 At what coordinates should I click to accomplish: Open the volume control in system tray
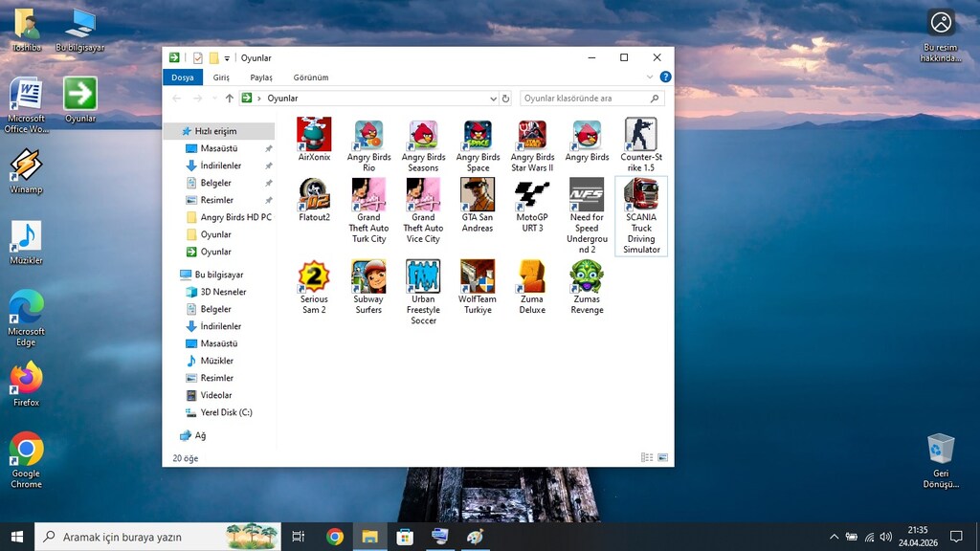click(885, 537)
